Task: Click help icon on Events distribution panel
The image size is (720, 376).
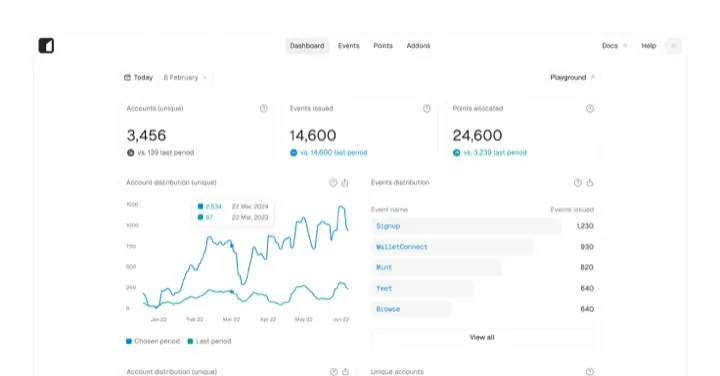Action: (x=578, y=183)
